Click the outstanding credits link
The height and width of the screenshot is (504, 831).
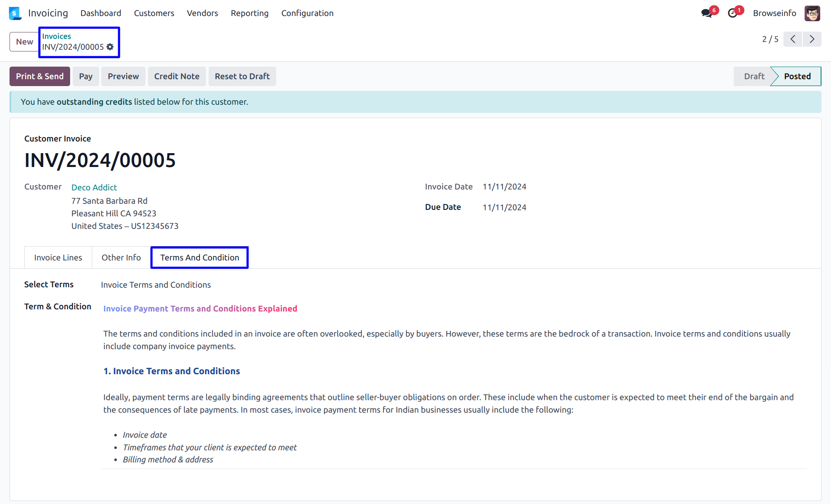(x=94, y=102)
